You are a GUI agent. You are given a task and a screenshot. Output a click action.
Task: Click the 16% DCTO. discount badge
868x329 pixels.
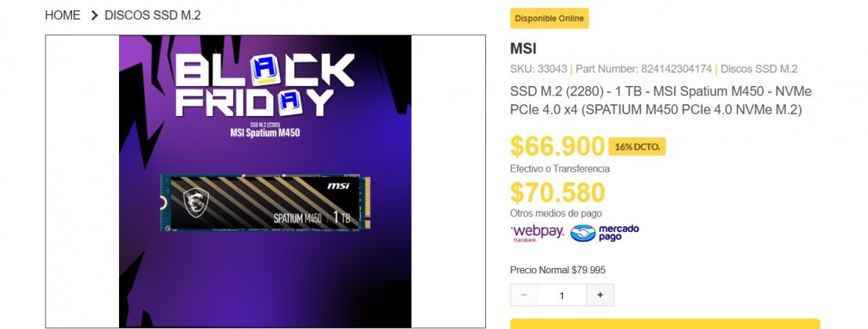click(x=636, y=146)
